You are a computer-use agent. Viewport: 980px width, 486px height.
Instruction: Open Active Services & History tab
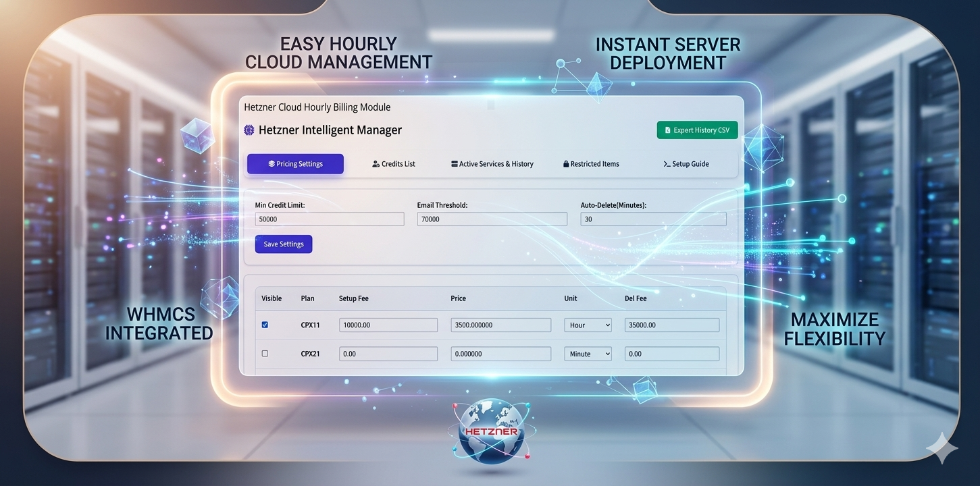point(492,164)
